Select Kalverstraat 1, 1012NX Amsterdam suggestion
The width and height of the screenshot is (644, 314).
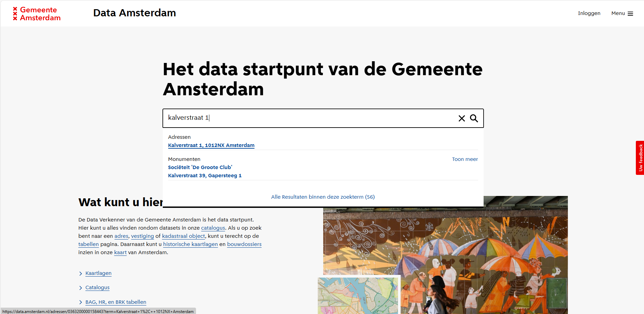click(x=211, y=145)
